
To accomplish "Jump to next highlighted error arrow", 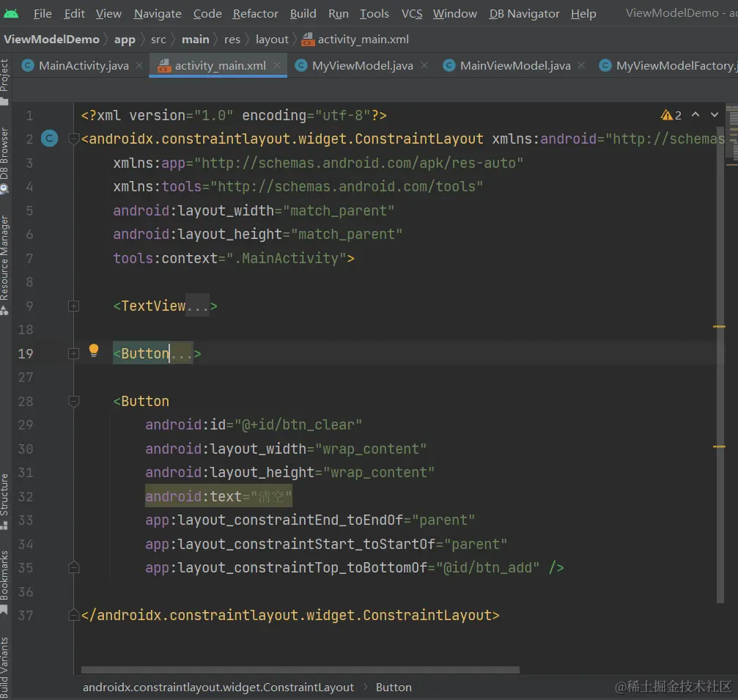I will click(714, 115).
